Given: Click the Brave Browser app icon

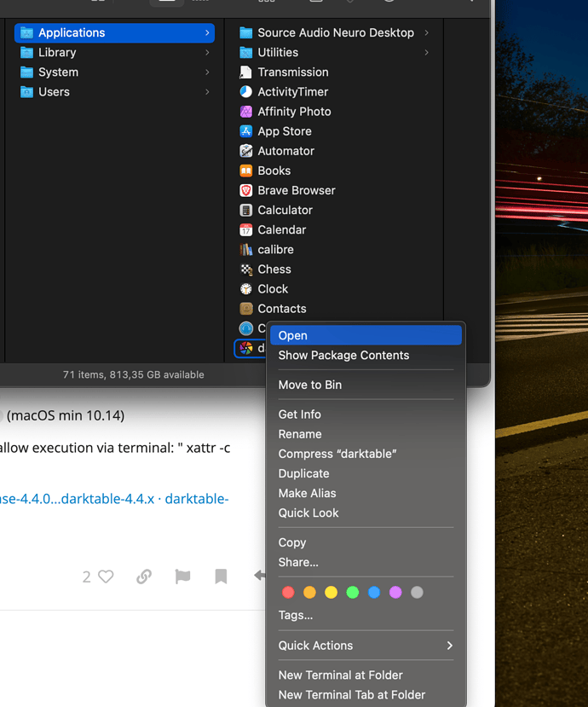Looking at the screenshot, I should pyautogui.click(x=246, y=190).
